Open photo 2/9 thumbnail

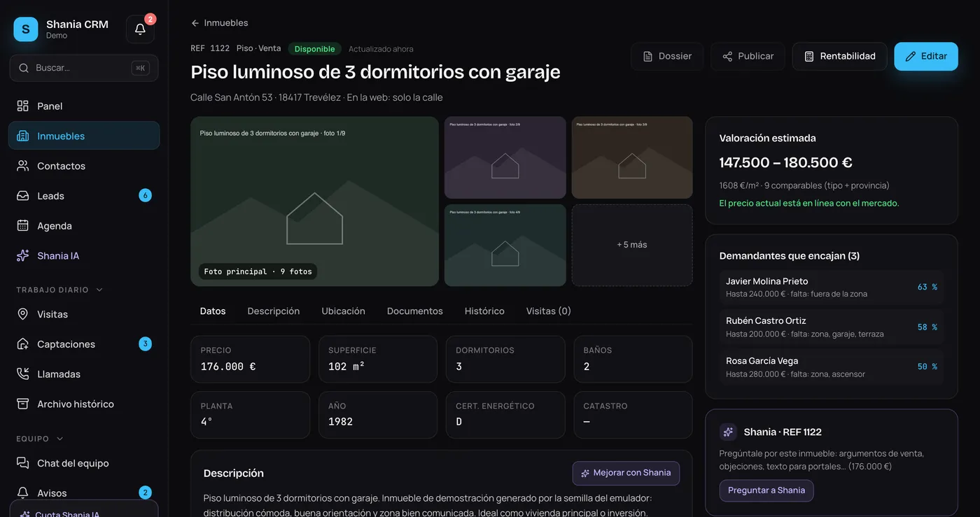(505, 157)
